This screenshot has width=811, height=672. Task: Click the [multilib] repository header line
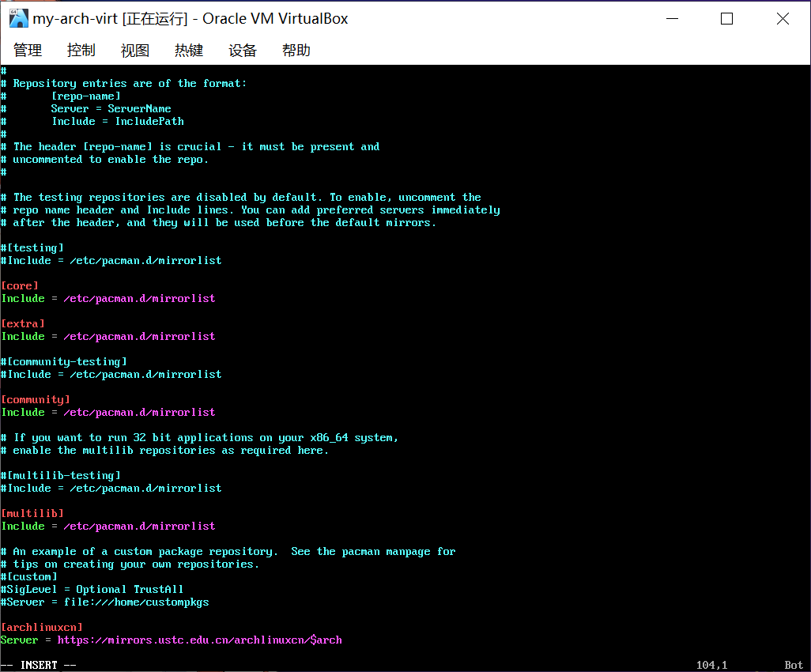point(32,513)
